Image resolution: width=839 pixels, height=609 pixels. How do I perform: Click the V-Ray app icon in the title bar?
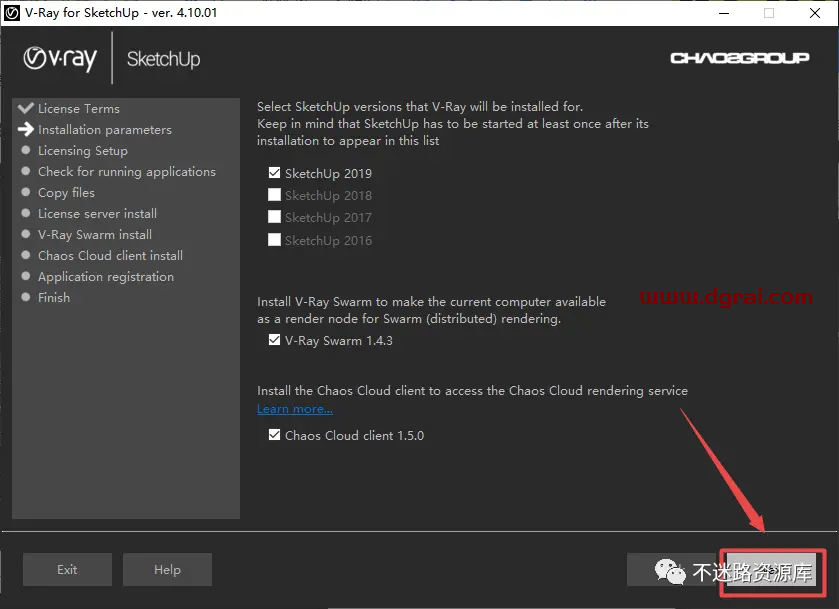[x=12, y=13]
